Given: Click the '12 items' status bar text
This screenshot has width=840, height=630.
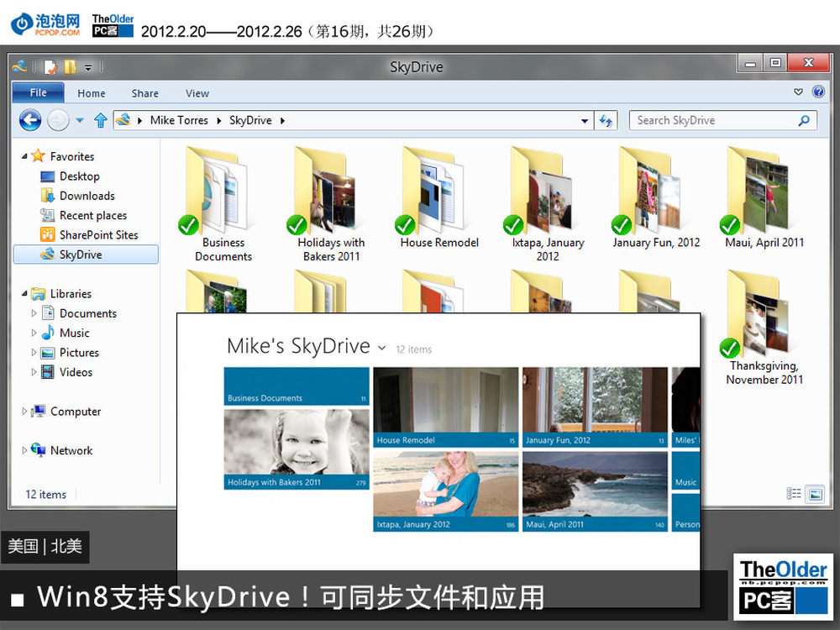Looking at the screenshot, I should (x=46, y=495).
